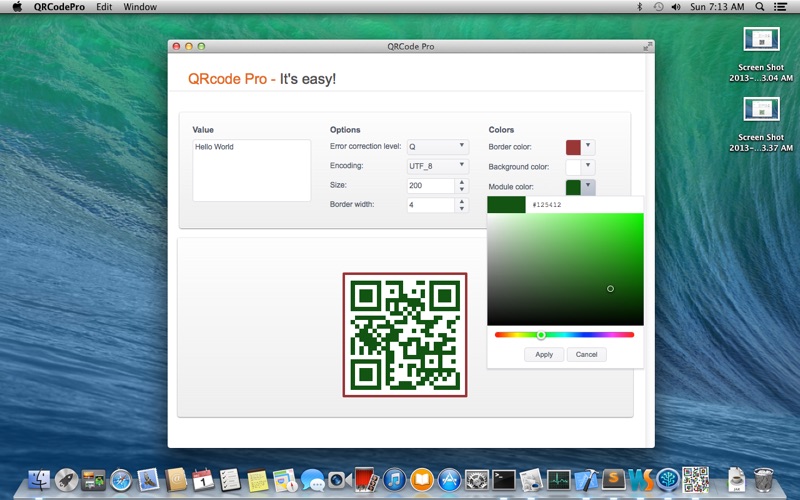This screenshot has width=800, height=500.
Task: Open Activity Monitor icon in dock
Action: click(x=559, y=480)
